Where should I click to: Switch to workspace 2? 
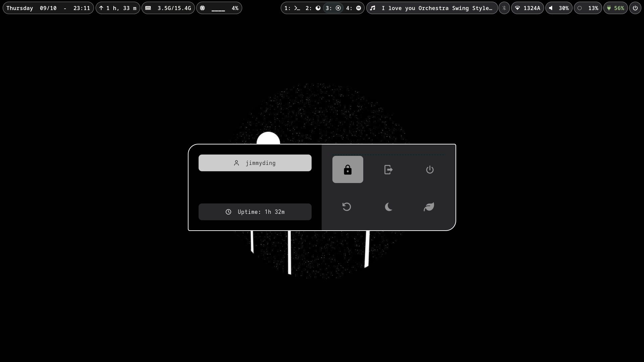click(313, 8)
